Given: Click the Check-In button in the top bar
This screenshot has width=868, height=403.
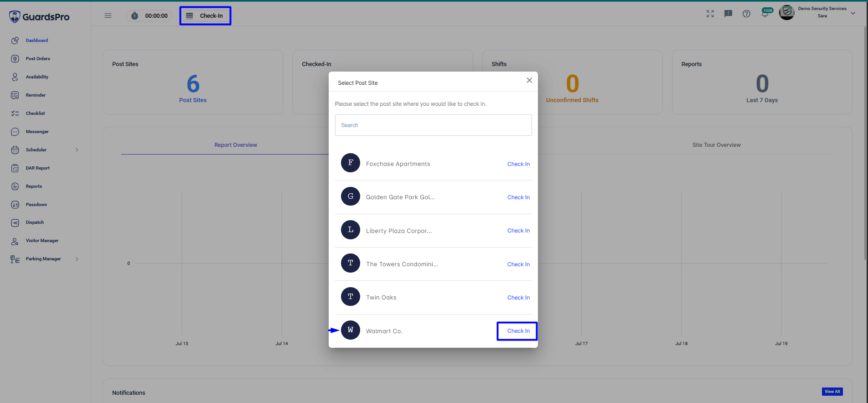Looking at the screenshot, I should [205, 15].
